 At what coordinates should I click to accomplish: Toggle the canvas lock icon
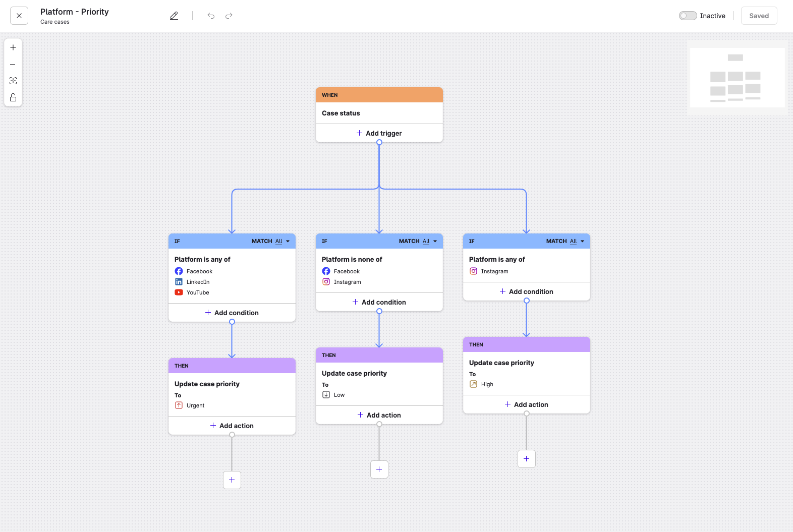13,97
